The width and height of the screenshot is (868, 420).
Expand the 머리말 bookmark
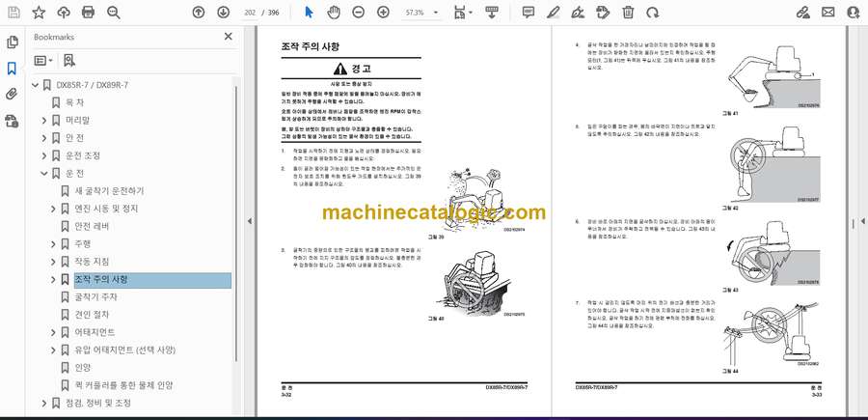(x=44, y=121)
